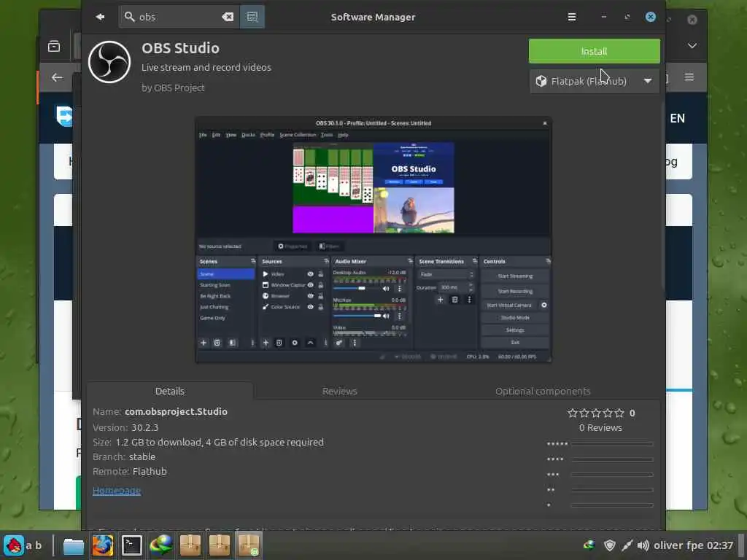Click into the search field containing 'obs'
The image size is (747, 560).
[x=179, y=17]
